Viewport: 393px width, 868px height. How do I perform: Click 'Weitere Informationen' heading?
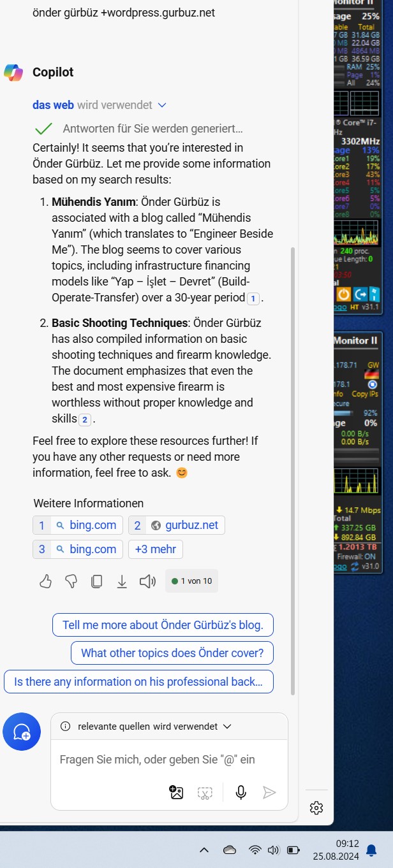[88, 503]
